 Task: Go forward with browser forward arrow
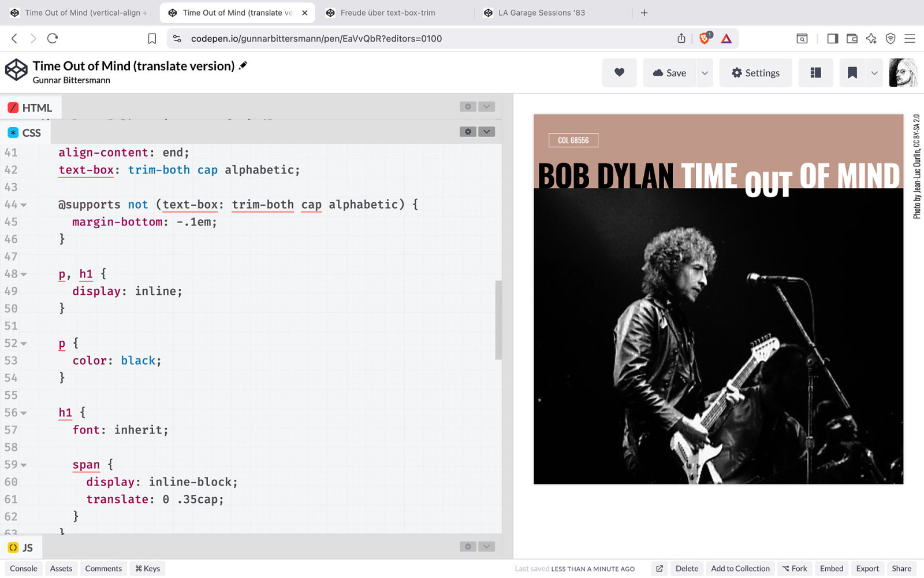click(33, 39)
